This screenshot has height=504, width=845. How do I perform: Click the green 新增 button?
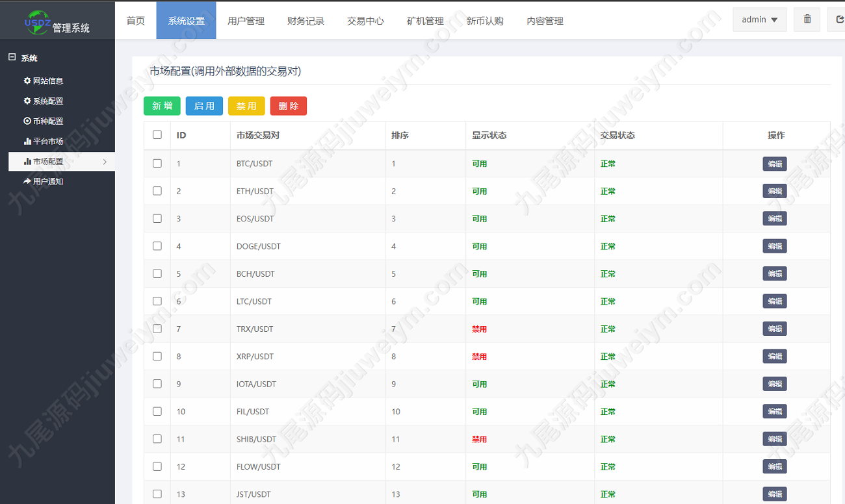pyautogui.click(x=162, y=106)
